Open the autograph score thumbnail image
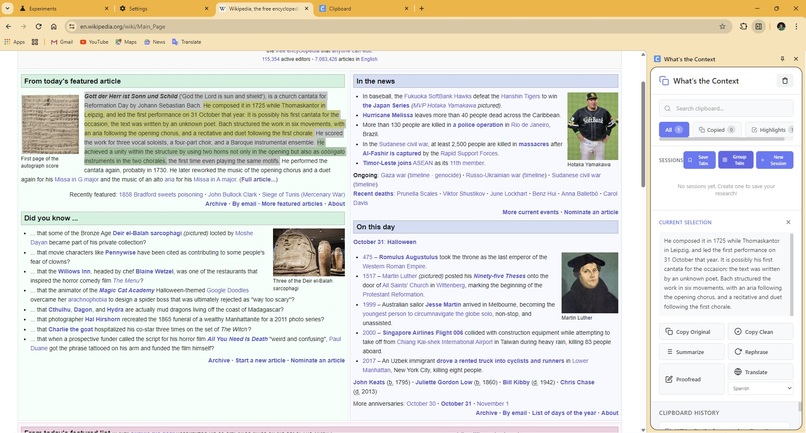The width and height of the screenshot is (806, 433). click(50, 124)
